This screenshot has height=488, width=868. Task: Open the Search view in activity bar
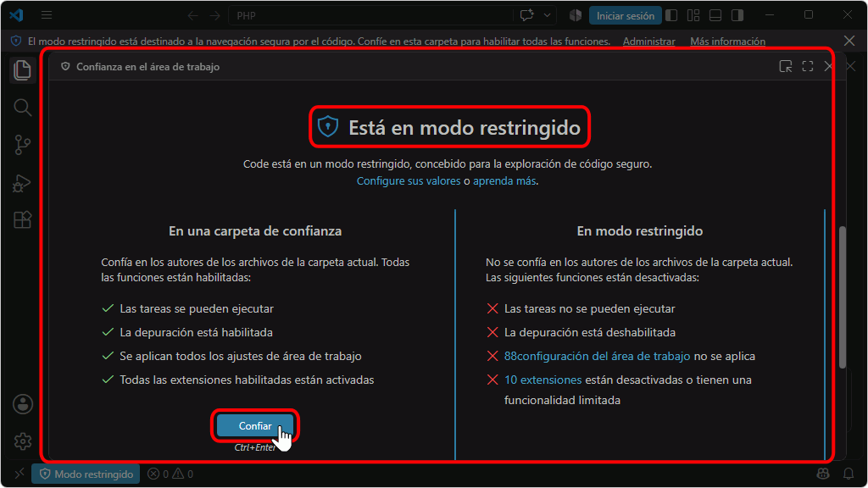[22, 108]
